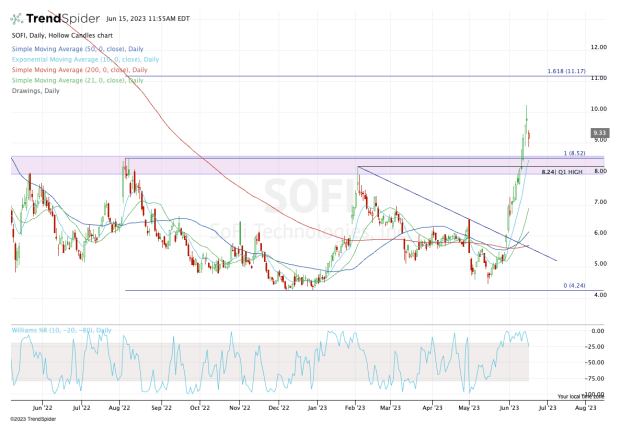Click the "Jan '23" date axis label

[317, 408]
